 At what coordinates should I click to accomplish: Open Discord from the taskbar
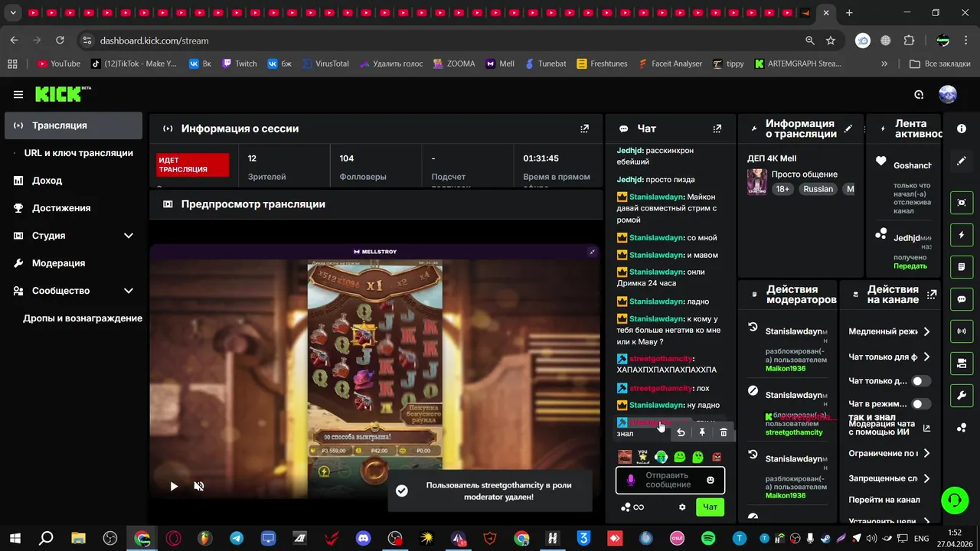pos(363,538)
